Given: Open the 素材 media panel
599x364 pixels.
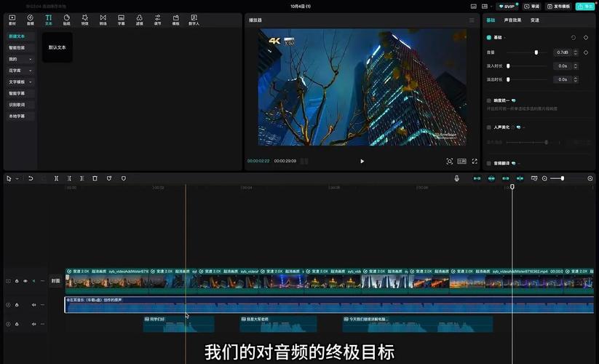Looking at the screenshot, I should [12, 20].
